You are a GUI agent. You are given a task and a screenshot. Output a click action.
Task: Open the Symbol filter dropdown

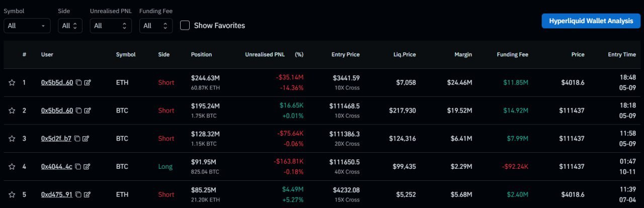[27, 26]
